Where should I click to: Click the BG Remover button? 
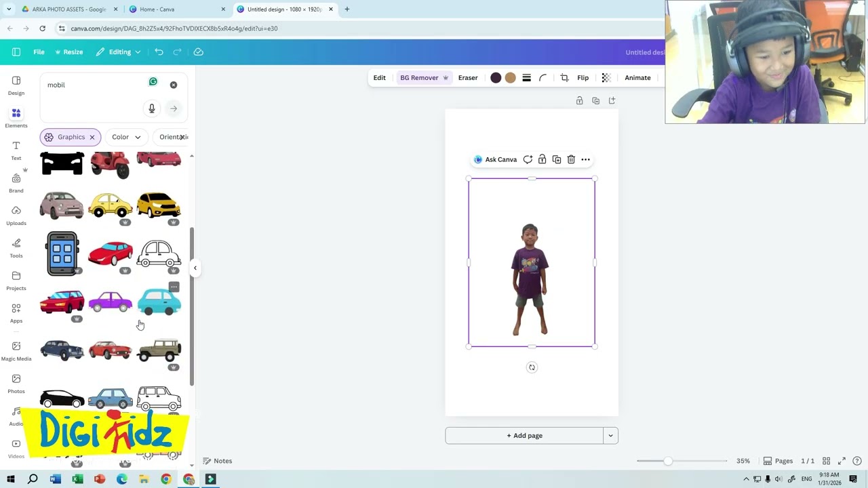click(x=424, y=78)
